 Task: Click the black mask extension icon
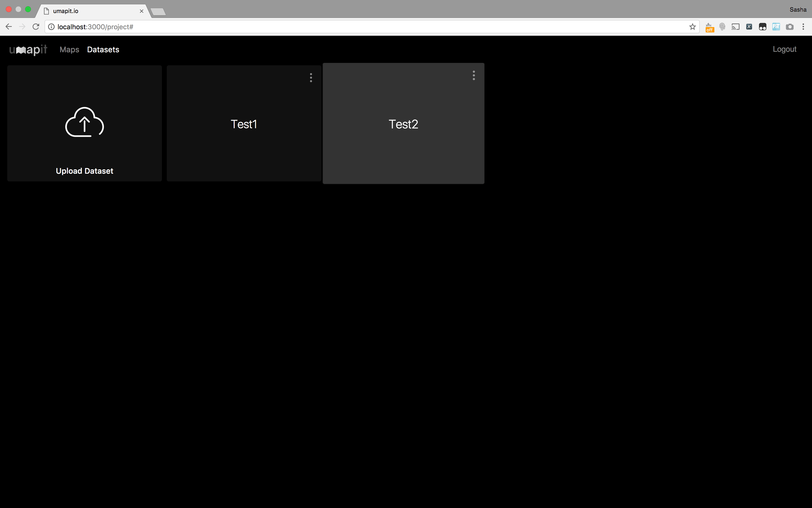click(x=763, y=27)
